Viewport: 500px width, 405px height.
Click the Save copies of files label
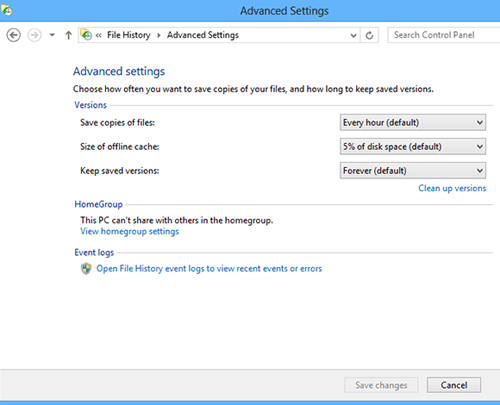(x=117, y=123)
